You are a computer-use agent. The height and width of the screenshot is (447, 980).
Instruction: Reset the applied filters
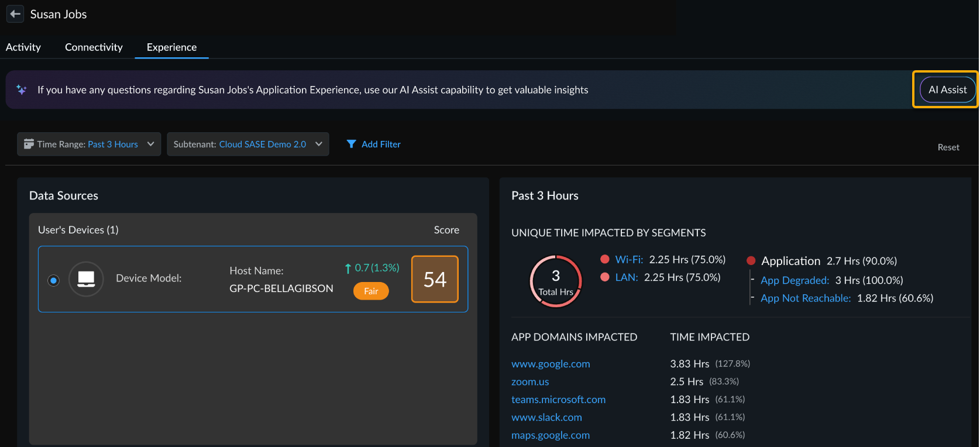tap(948, 147)
